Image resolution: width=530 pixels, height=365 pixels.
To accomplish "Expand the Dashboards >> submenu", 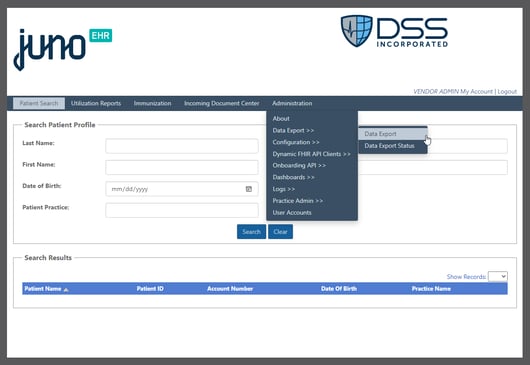I will pos(293,177).
